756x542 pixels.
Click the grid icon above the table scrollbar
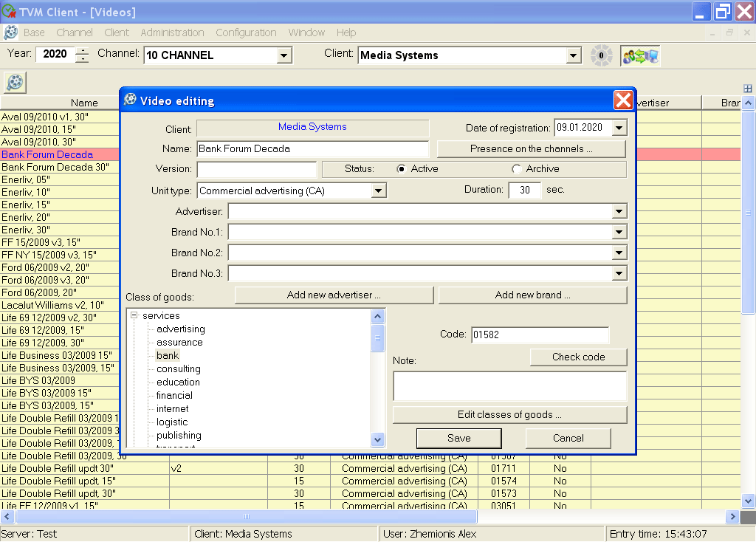click(x=747, y=89)
